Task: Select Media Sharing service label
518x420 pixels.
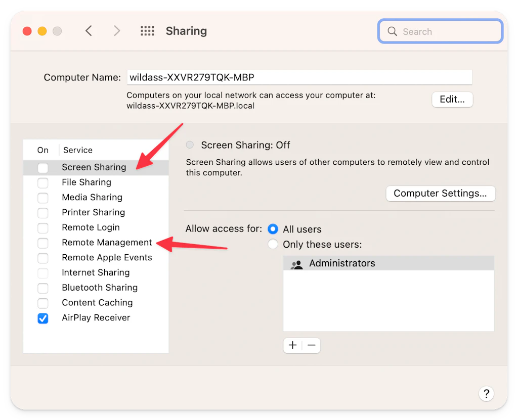Action: (92, 197)
